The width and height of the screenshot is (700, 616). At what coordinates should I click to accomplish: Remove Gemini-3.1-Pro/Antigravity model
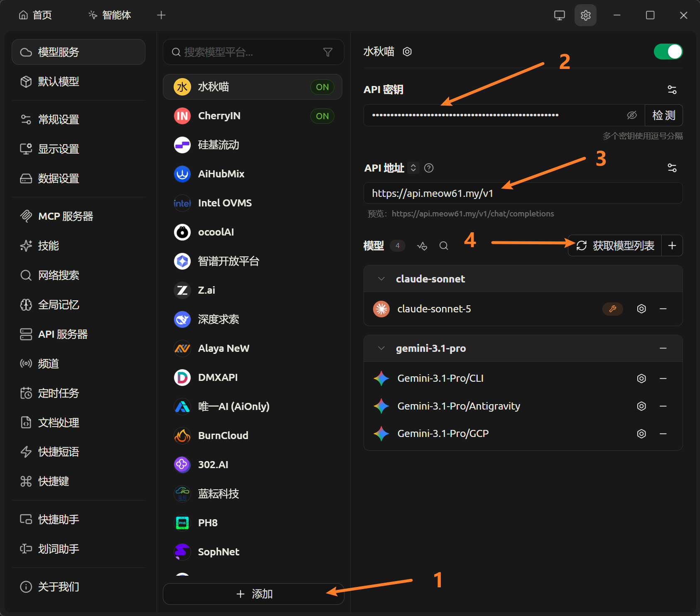(x=663, y=406)
